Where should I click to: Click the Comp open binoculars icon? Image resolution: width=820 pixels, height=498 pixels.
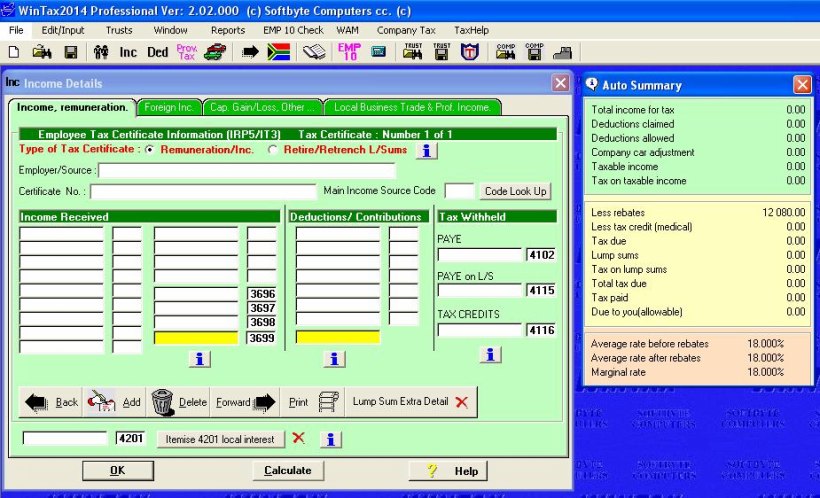coord(506,52)
